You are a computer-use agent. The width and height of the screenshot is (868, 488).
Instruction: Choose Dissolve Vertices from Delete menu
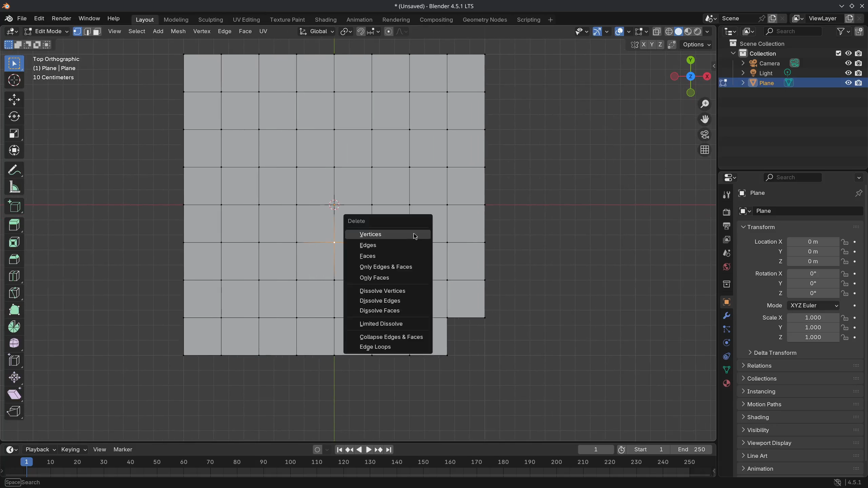tap(382, 291)
